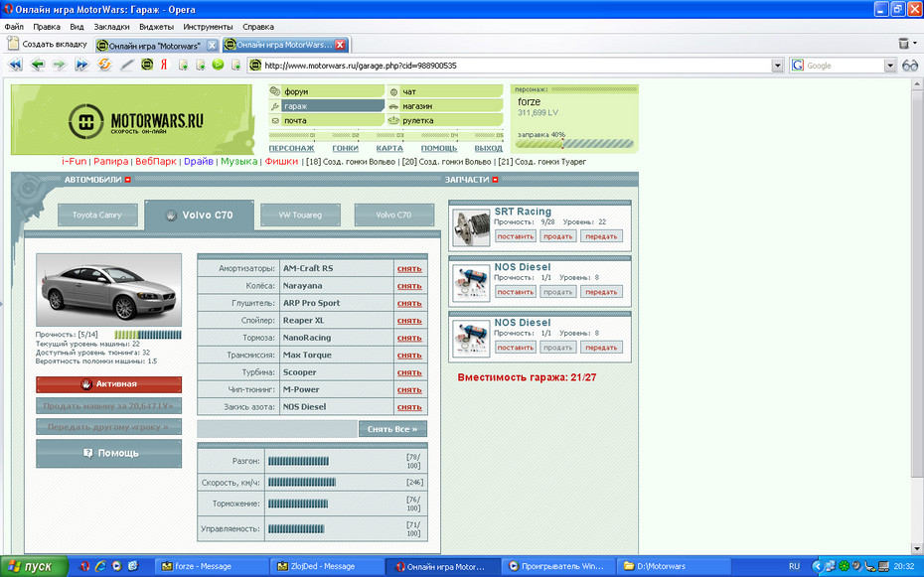This screenshot has height=577, width=924.
Task: Open the Motorwars bookmark icon in toolbar
Action: coord(147,65)
